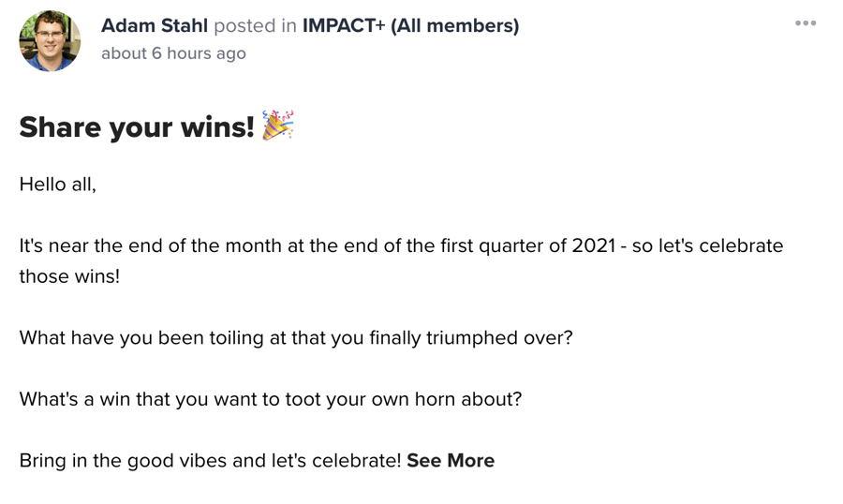Screen dimensions: 843x504
Task: Click the 'Bring in the good vibes' sentence
Action: click(210, 460)
